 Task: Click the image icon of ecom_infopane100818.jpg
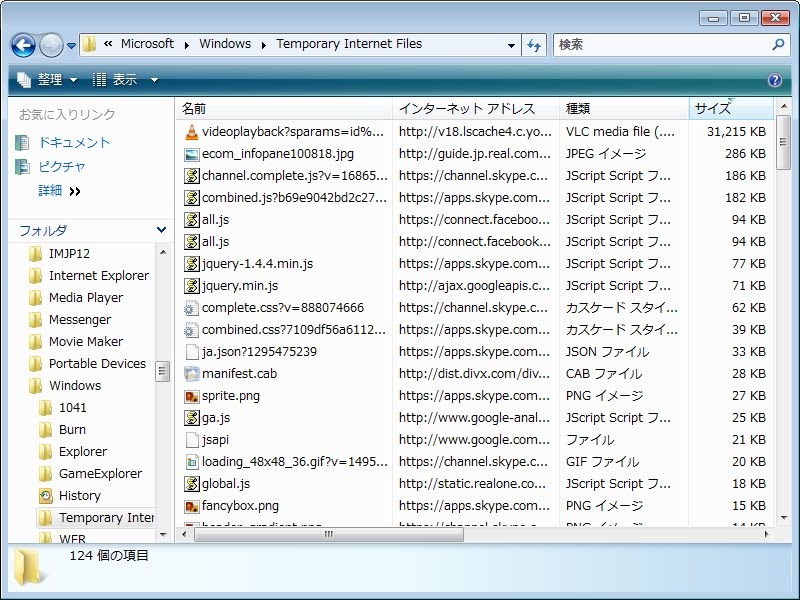click(191, 154)
